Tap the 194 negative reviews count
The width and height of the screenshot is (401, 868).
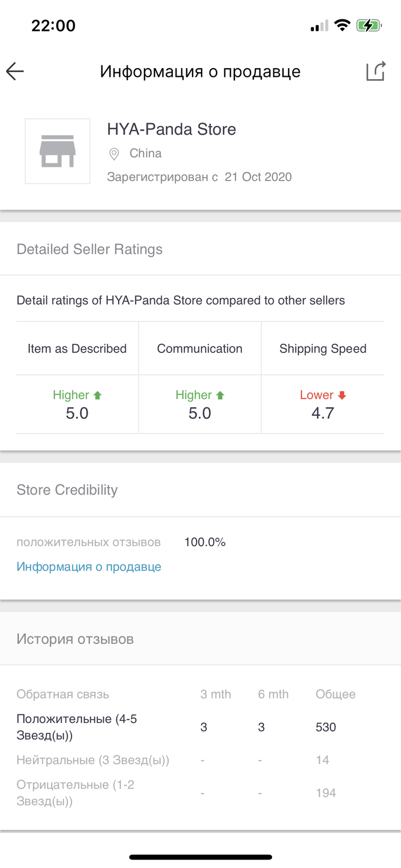click(326, 793)
